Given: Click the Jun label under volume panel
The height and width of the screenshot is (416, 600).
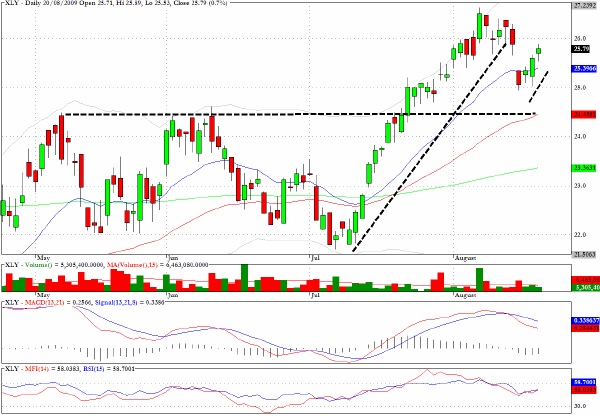Looking at the screenshot, I should pyautogui.click(x=173, y=295).
